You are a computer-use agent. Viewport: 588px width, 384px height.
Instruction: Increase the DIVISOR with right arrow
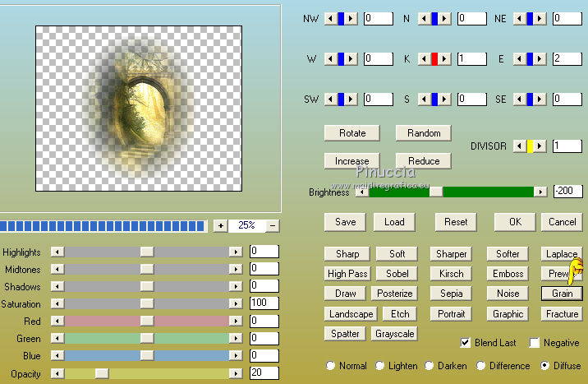point(540,146)
